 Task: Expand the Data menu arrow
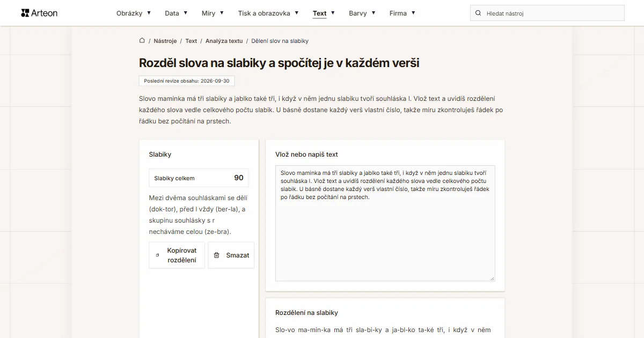tap(186, 13)
